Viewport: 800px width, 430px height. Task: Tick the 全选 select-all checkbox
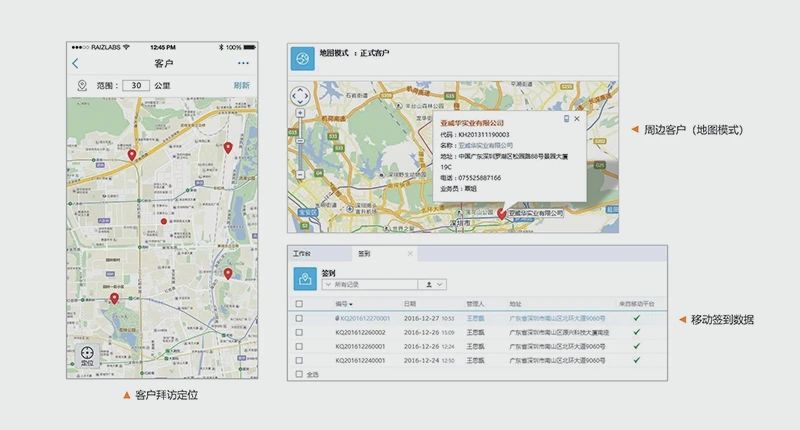click(x=299, y=374)
